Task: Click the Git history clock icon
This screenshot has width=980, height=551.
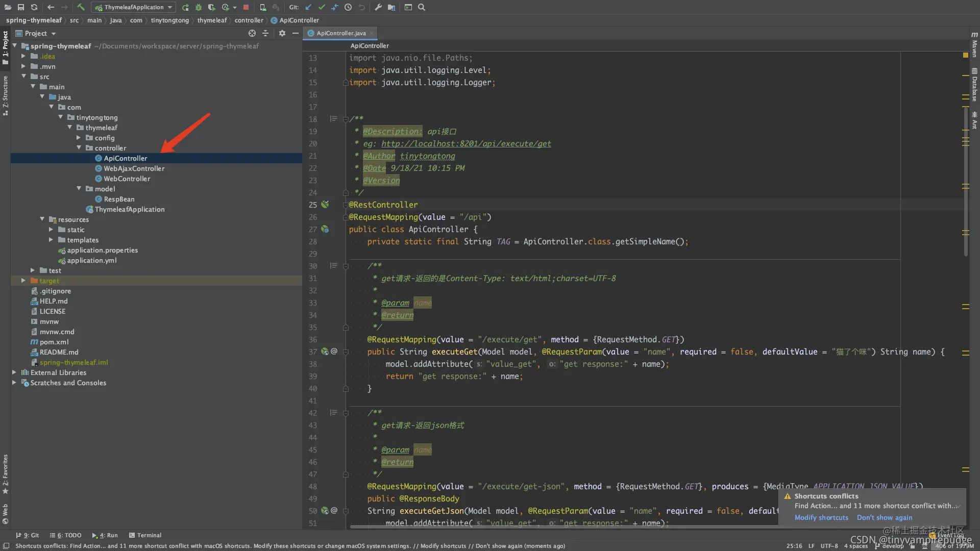Action: (348, 7)
